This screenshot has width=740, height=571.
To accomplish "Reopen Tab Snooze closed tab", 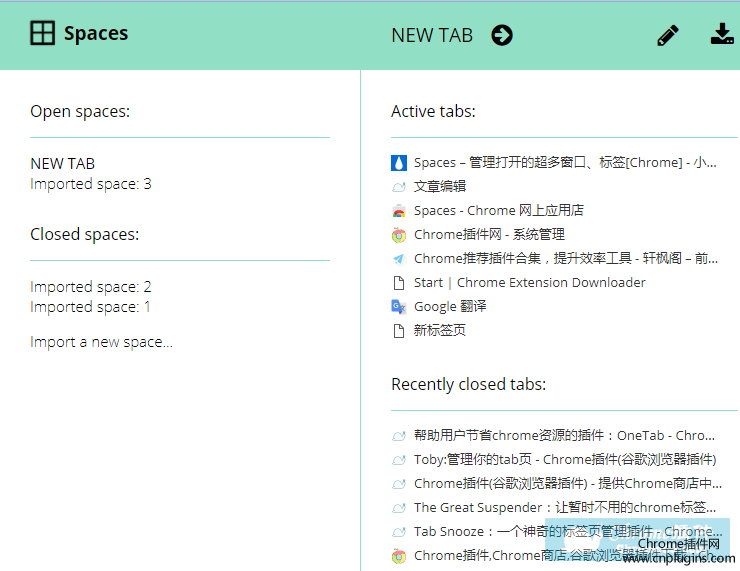I will [x=568, y=532].
